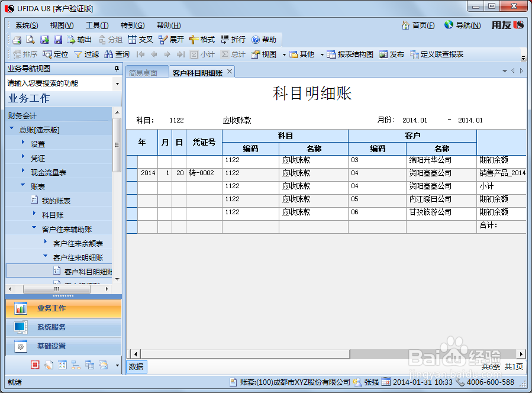Expand the 设置 tree node
The height and width of the screenshot is (393, 532).
pos(23,142)
